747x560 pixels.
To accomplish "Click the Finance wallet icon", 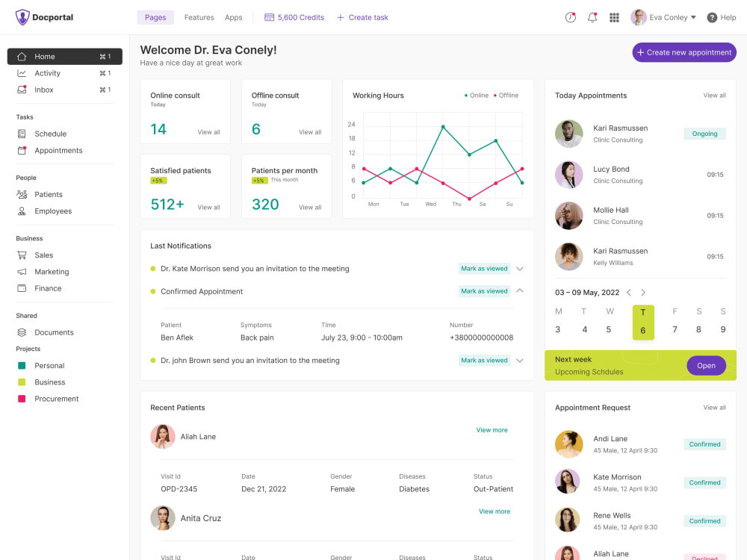I will coord(22,288).
